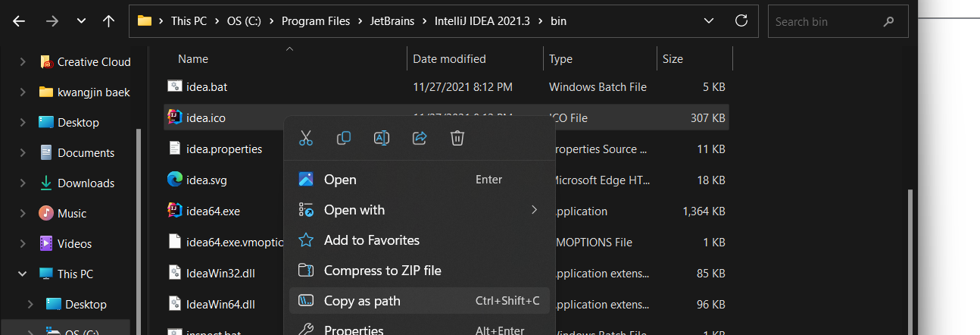Click the Rename icon in context menu
Screen dimensions: 980x335
pyautogui.click(x=382, y=138)
